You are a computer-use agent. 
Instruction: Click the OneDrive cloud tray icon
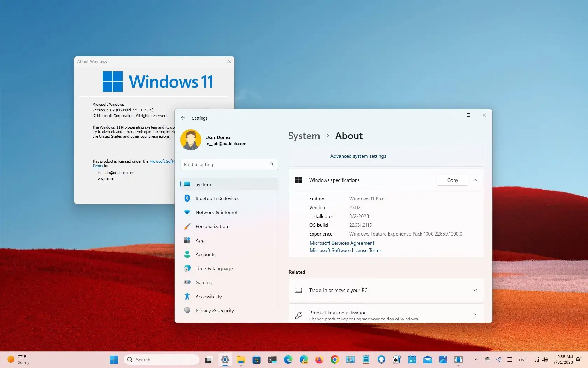pyautogui.click(x=487, y=360)
